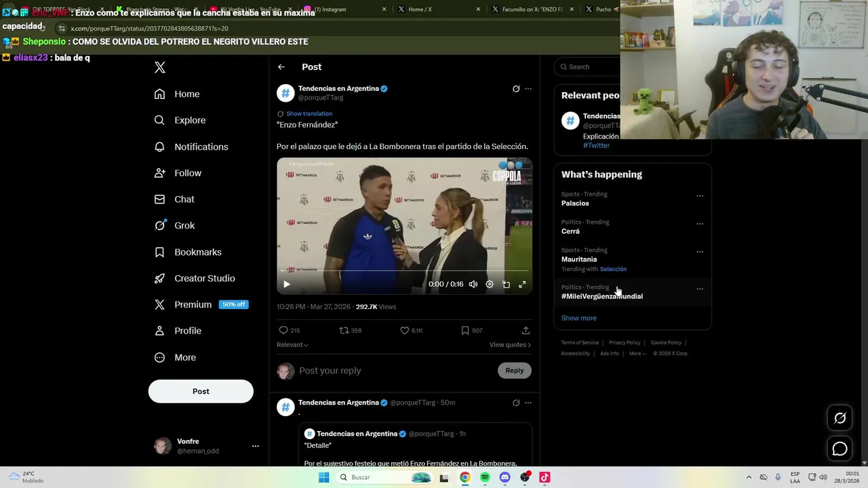Viewport: 868px width, 488px height.
Task: Open Spotify from the taskbar
Action: (x=485, y=477)
